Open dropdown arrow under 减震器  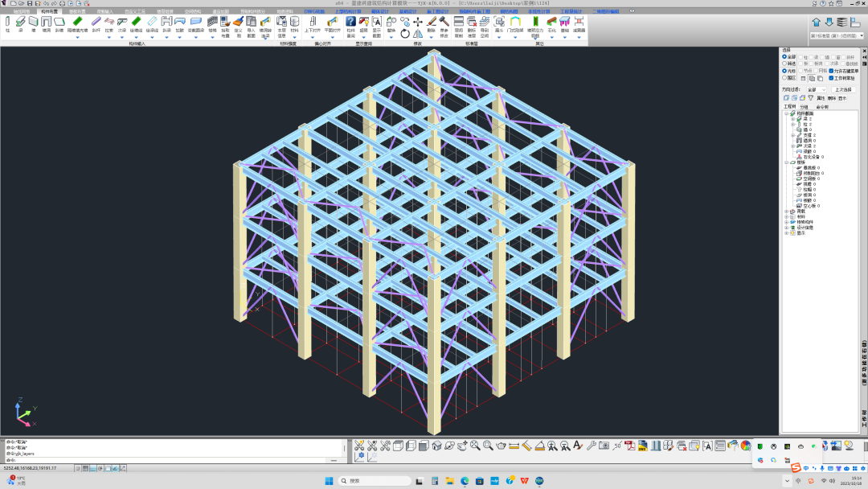click(579, 38)
